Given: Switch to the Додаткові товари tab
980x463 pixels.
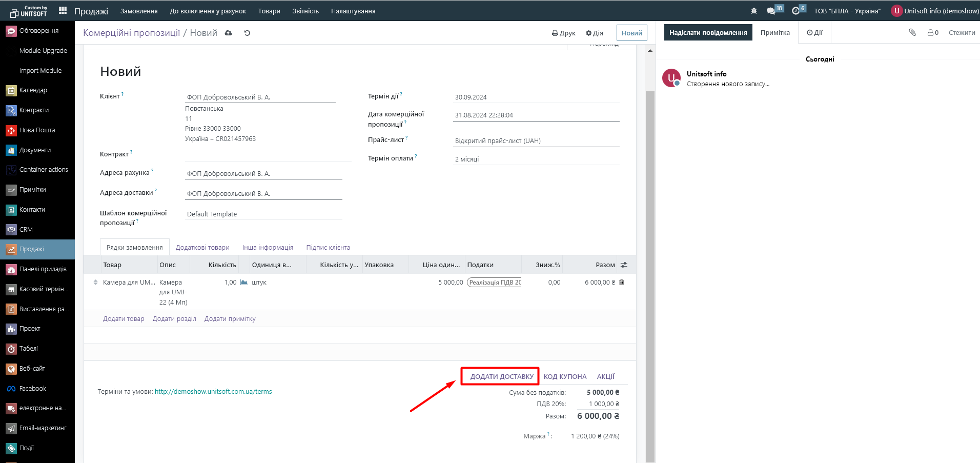Looking at the screenshot, I should (x=202, y=247).
